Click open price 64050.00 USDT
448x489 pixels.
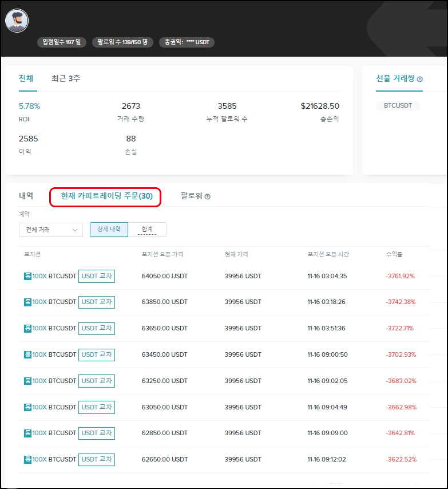pos(164,276)
